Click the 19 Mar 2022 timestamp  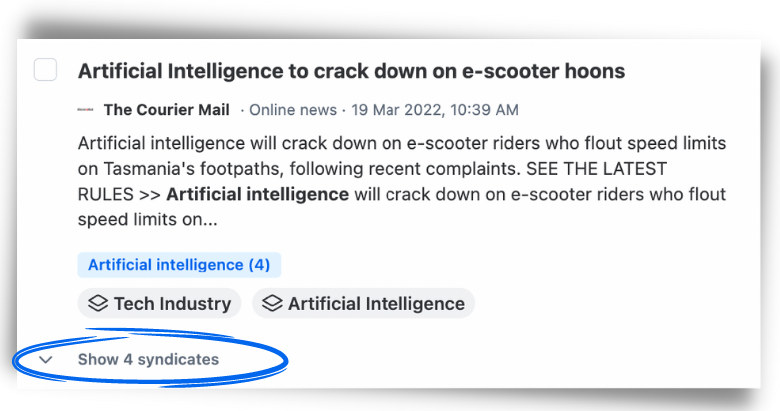coord(435,109)
